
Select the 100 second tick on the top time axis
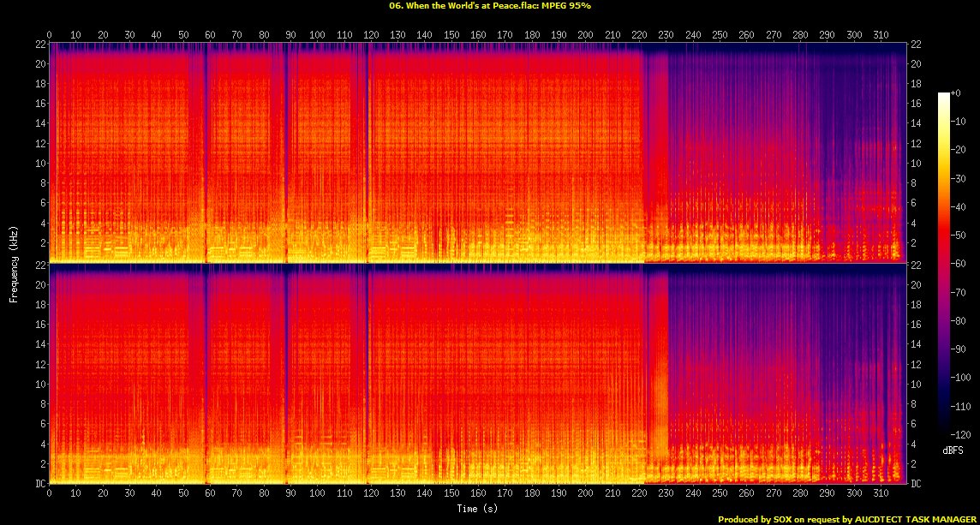pos(317,35)
